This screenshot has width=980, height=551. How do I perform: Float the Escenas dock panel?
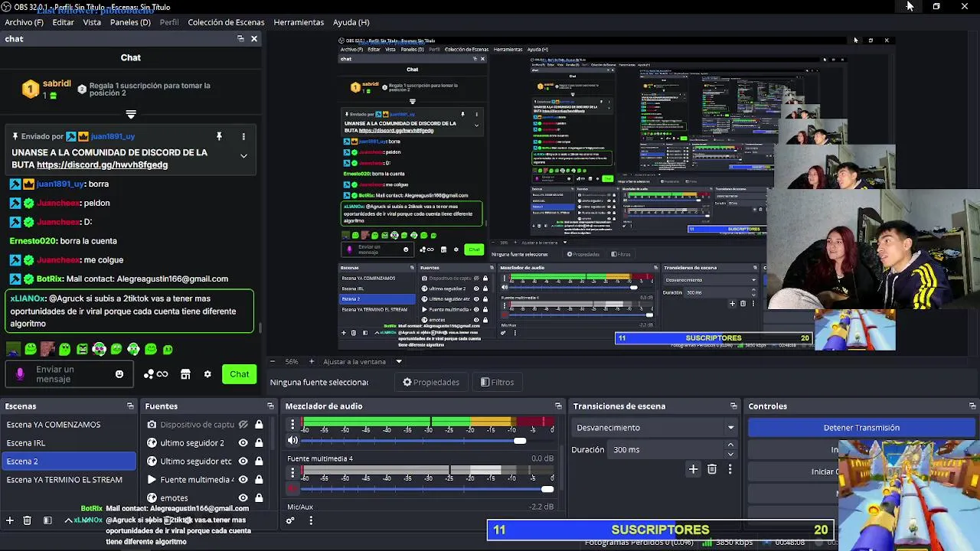pyautogui.click(x=130, y=406)
